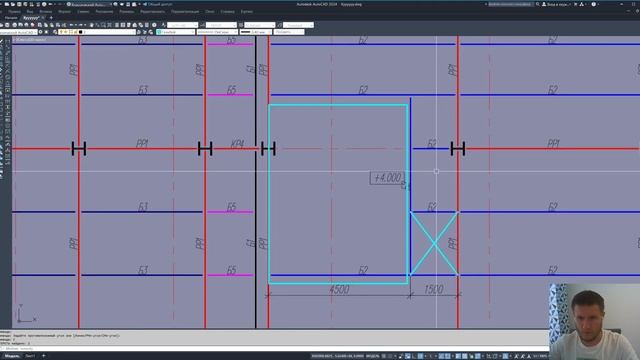Open the layer list dropdown

97,32
